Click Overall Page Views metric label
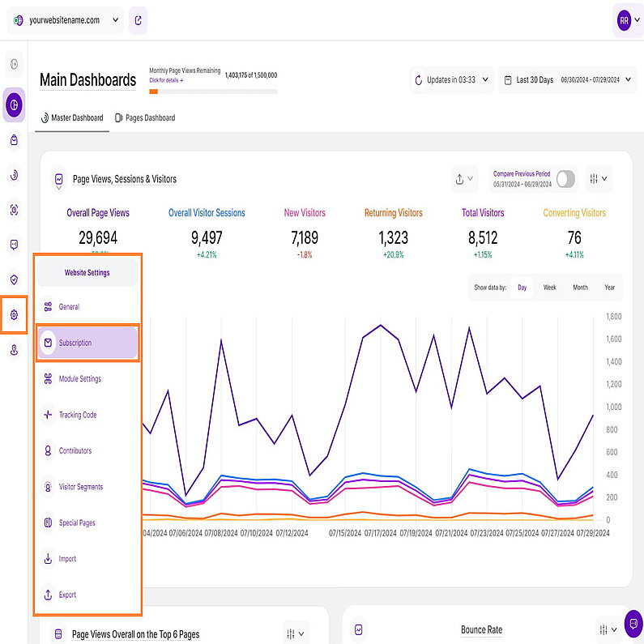Viewport: 644px width, 644px height. 97,213
